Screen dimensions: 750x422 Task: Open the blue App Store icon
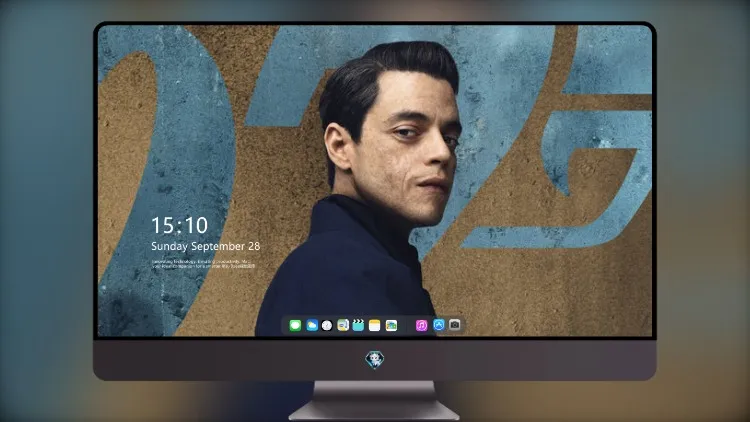[439, 325]
